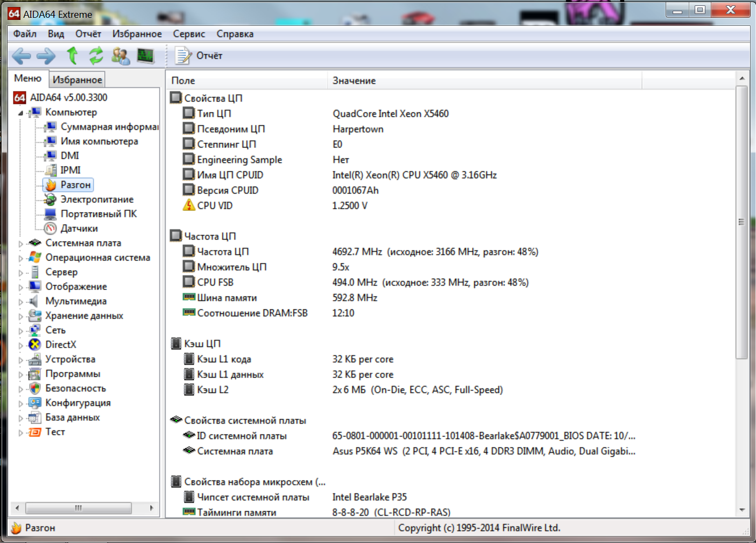Select the Конфигурация tree entry
Image resolution: width=756 pixels, height=543 pixels.
click(78, 403)
